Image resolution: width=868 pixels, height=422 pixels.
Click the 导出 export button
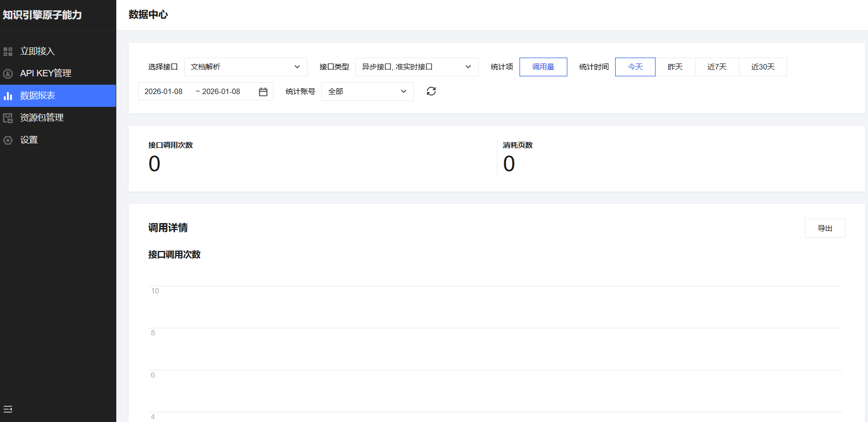click(x=825, y=228)
